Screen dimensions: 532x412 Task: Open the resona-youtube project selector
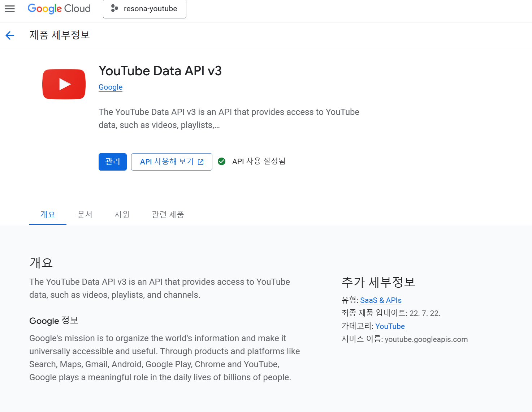tap(144, 9)
